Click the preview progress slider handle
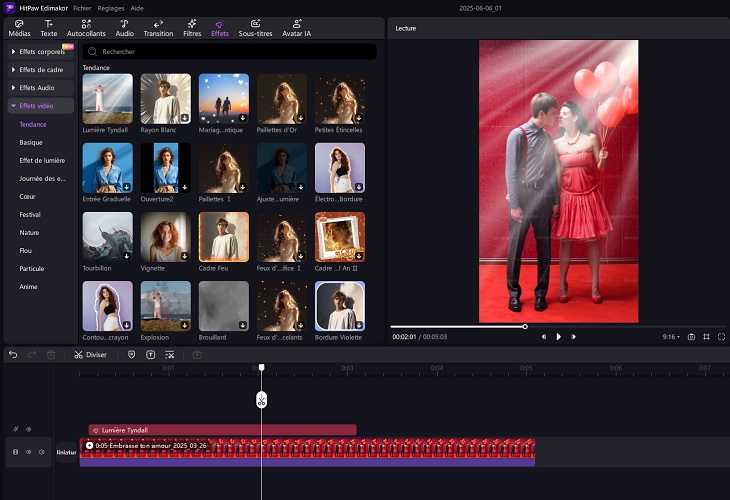This screenshot has height=500, width=730. point(525,326)
